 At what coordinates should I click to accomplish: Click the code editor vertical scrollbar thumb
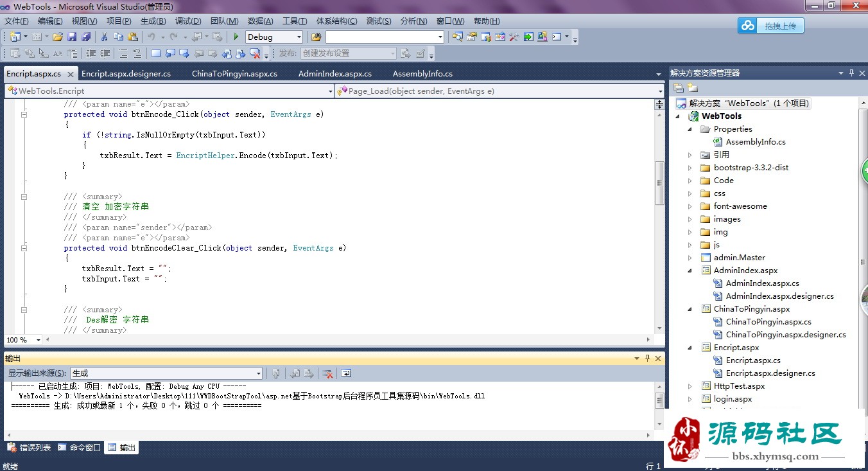[659, 183]
